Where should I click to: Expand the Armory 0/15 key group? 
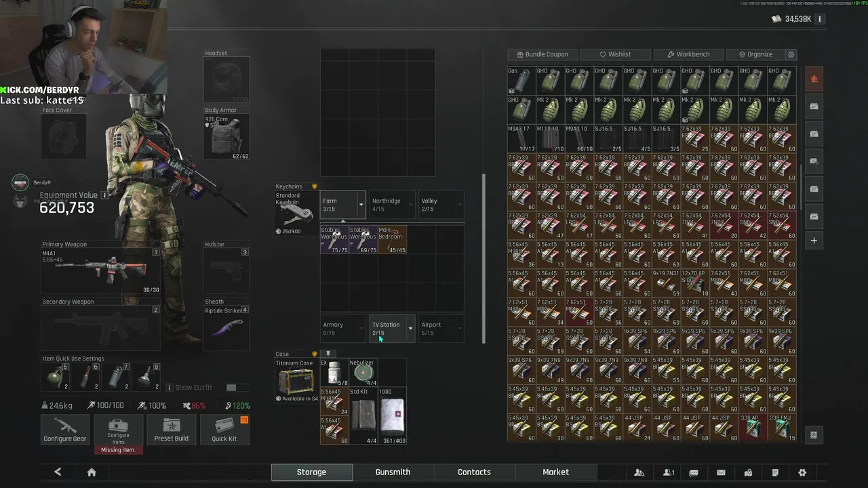coord(343,328)
